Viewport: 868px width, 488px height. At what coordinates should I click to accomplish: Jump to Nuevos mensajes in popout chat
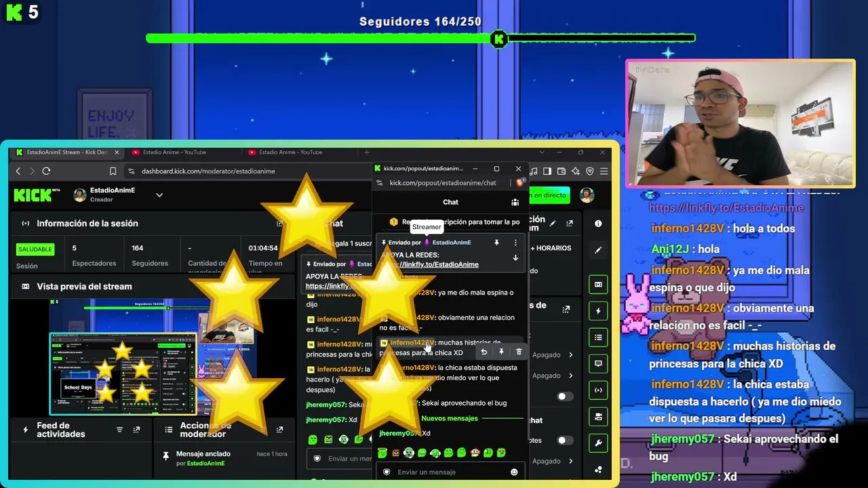point(450,419)
